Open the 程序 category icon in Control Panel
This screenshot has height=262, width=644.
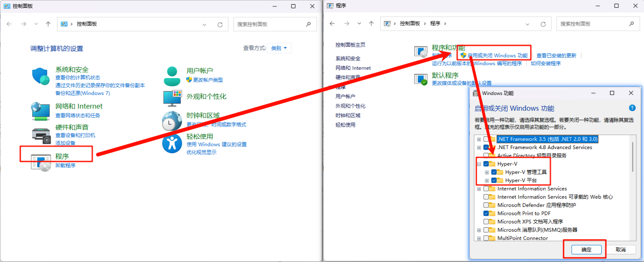(x=40, y=162)
